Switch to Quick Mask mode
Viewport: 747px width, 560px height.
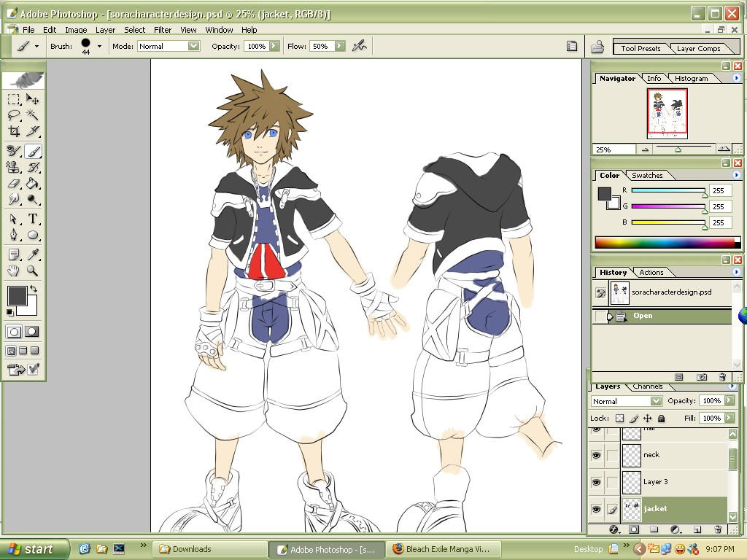(x=32, y=332)
